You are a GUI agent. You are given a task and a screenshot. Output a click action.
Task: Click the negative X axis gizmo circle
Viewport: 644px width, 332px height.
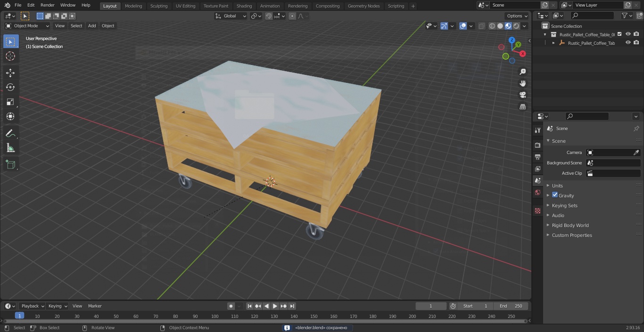(501, 47)
